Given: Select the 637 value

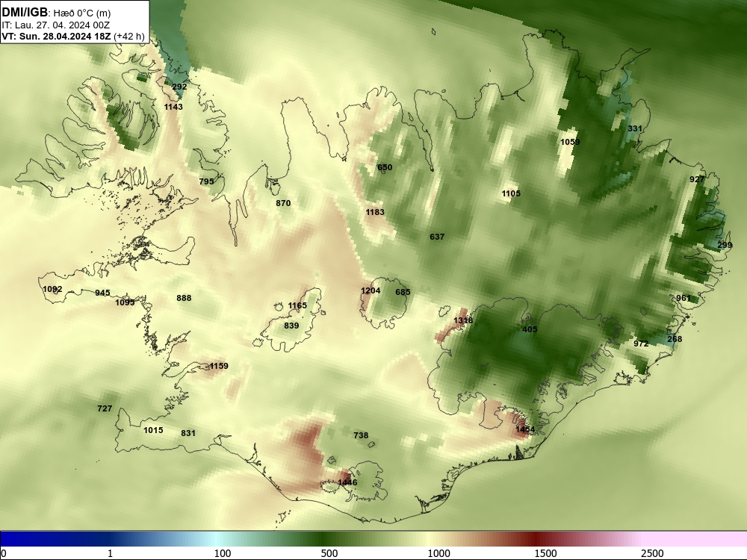Looking at the screenshot, I should coord(437,237).
